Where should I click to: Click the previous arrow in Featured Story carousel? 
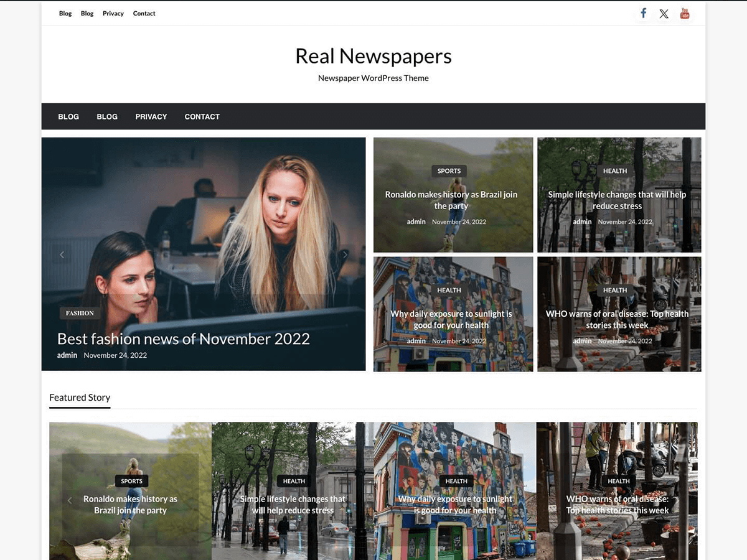point(69,500)
